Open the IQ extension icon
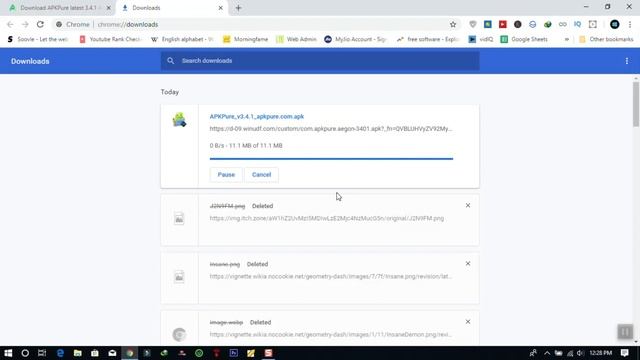Viewport: 640px width, 360px height. click(x=577, y=24)
